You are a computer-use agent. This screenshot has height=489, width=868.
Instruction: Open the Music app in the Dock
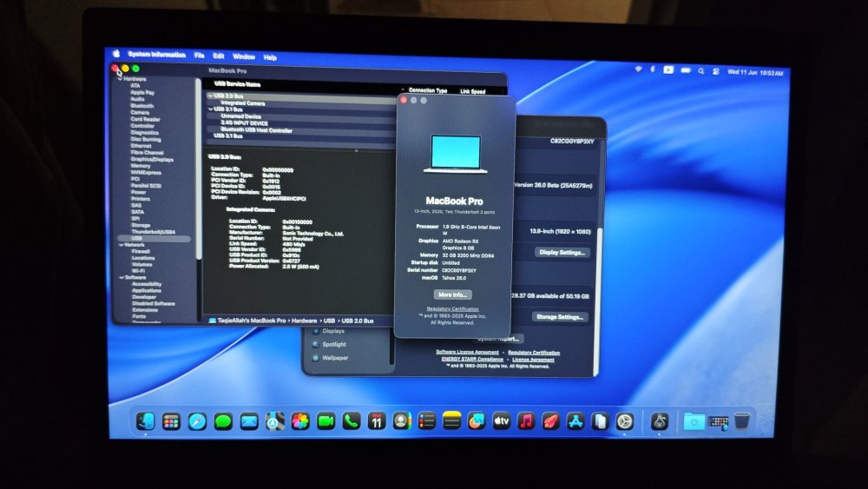(x=527, y=421)
